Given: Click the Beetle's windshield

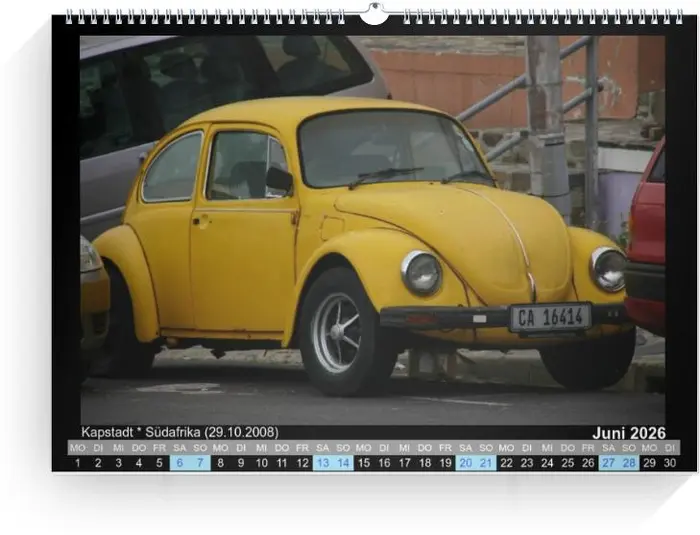Looking at the screenshot, I should point(388,148).
